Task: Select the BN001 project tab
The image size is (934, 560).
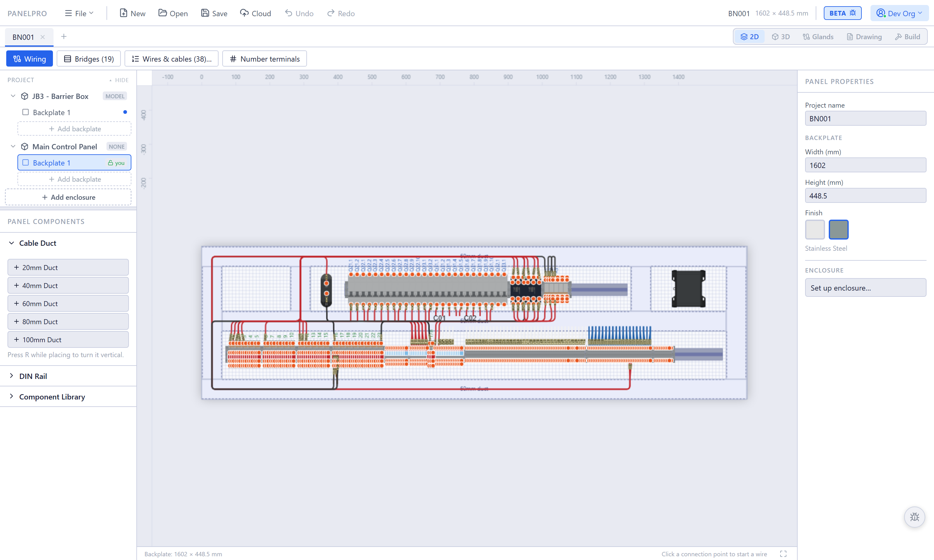Action: [23, 37]
